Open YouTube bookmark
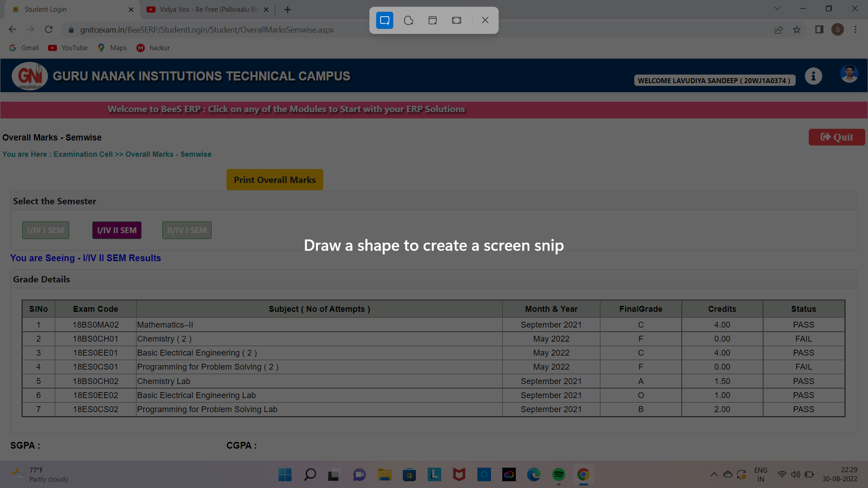Image resolution: width=868 pixels, height=488 pixels. pyautogui.click(x=68, y=48)
